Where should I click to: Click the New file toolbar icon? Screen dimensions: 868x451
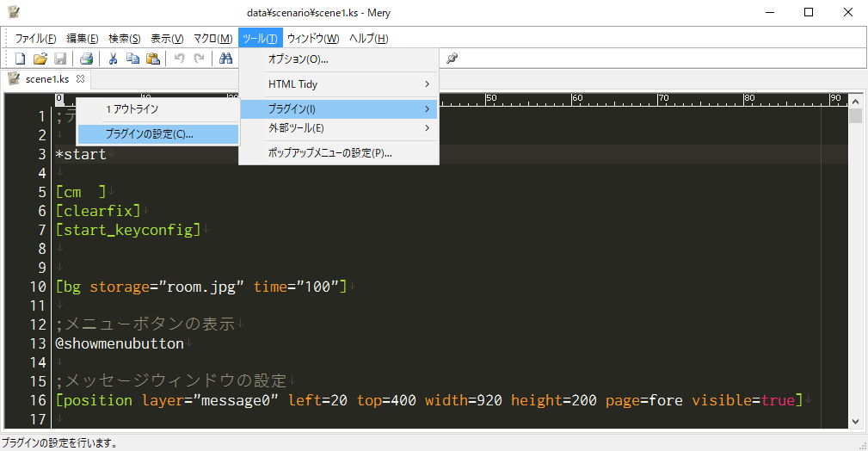(20, 59)
